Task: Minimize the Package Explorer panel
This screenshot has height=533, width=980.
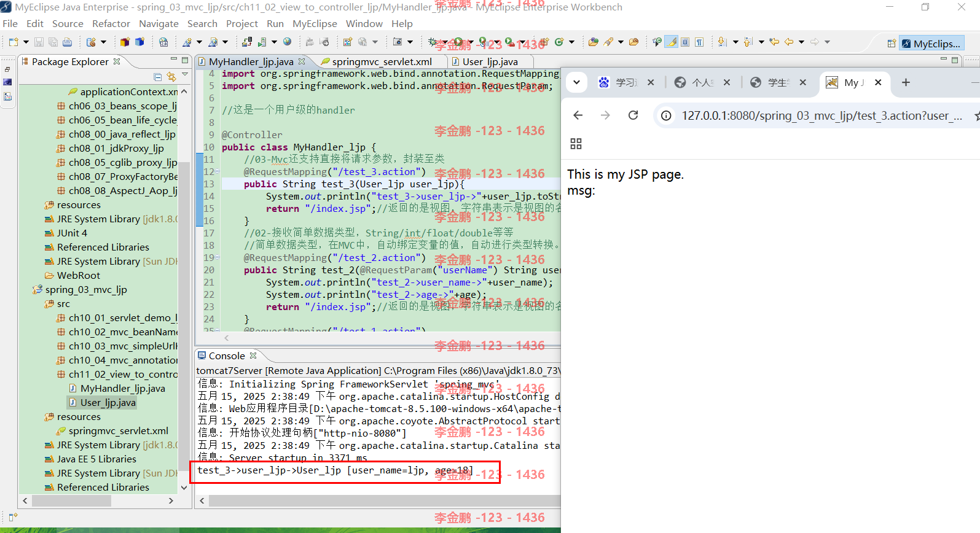Action: 174,60
